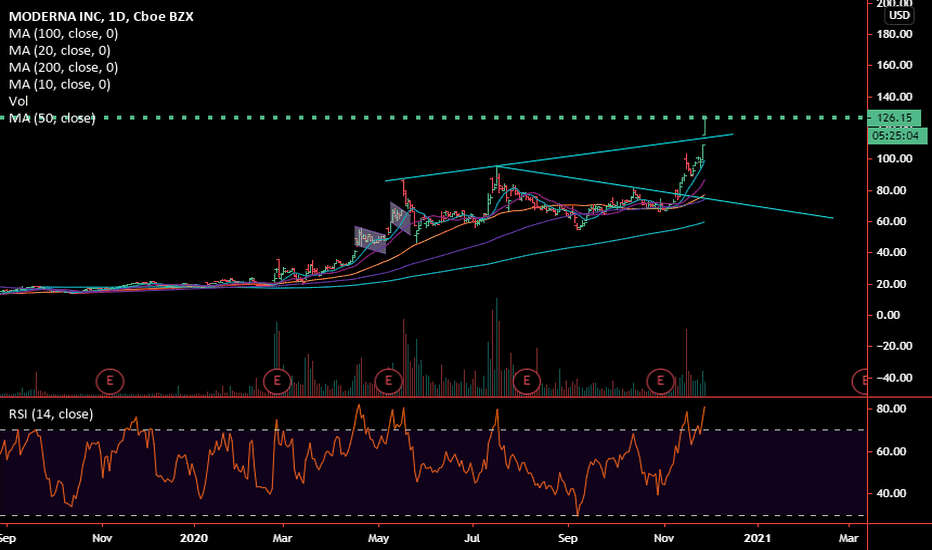Click the earnings marker near May 2020
Viewport: 932px width, 550px height.
pos(389,380)
